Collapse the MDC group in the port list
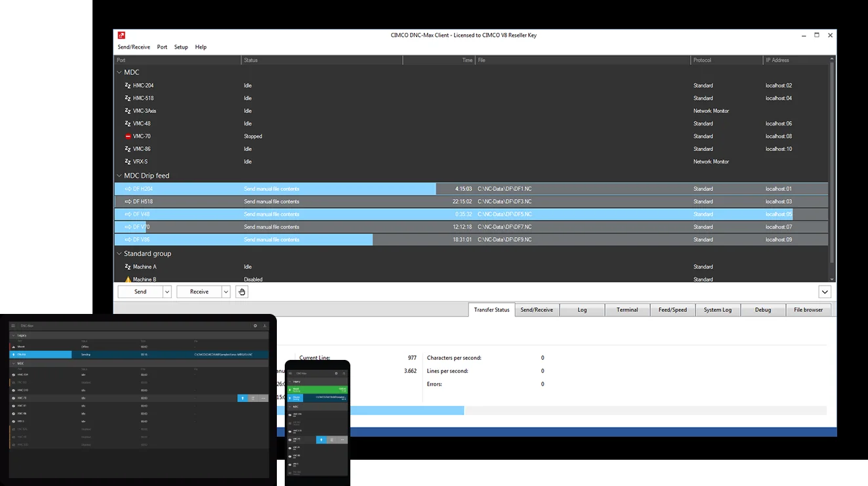 tap(119, 72)
